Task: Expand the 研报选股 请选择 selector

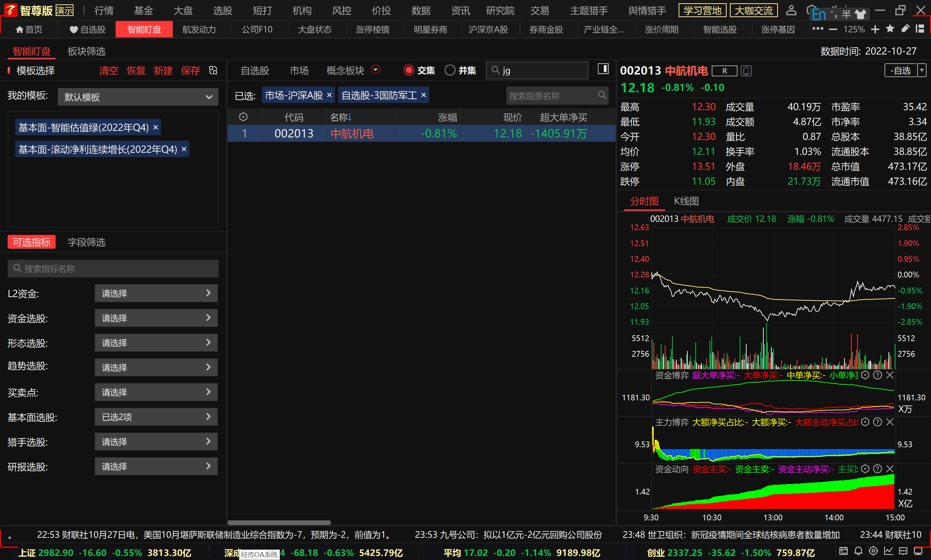Action: click(x=156, y=467)
